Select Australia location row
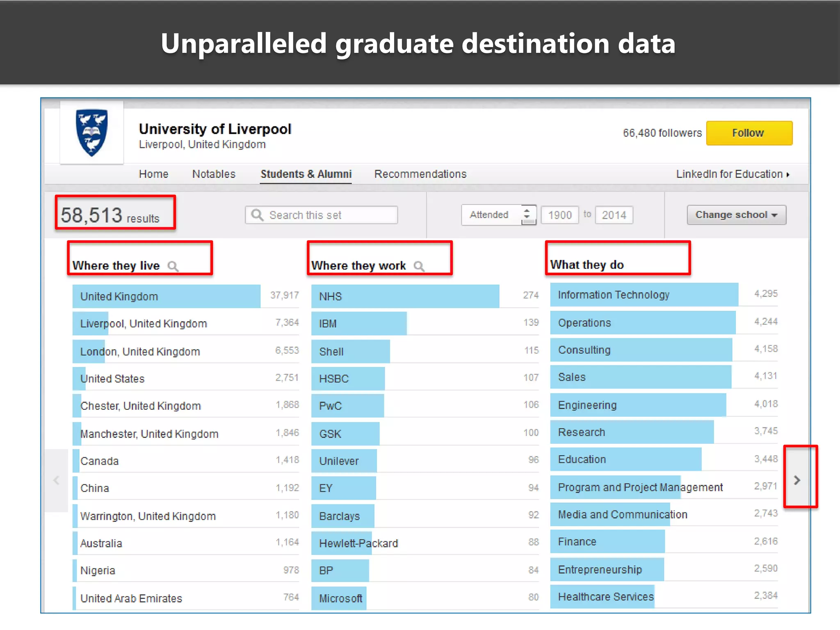This screenshot has width=840, height=630. click(186, 543)
